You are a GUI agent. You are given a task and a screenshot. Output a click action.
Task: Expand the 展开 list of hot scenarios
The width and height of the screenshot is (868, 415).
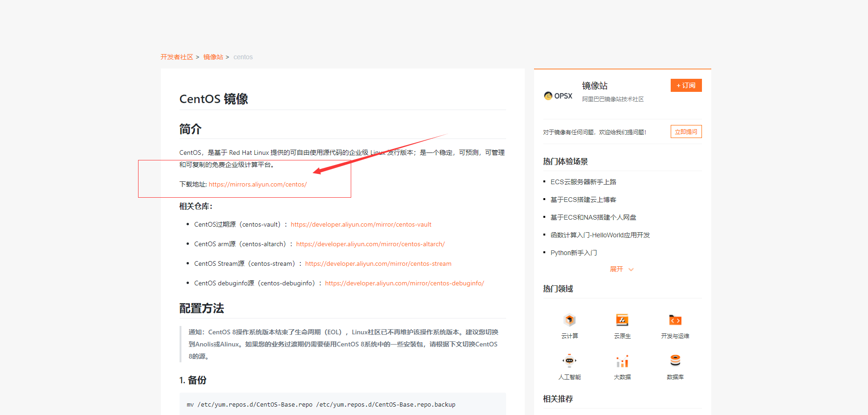click(622, 269)
